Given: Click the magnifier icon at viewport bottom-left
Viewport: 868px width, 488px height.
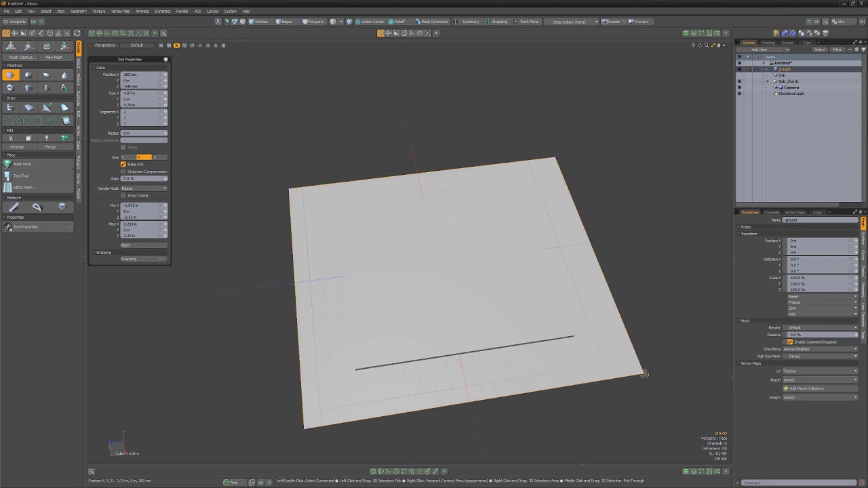Looking at the screenshot, I should [92, 471].
